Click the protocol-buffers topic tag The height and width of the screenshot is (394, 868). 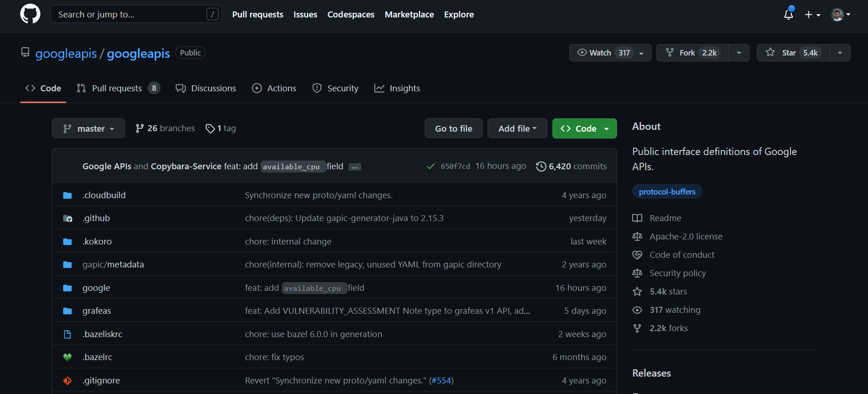pos(667,192)
